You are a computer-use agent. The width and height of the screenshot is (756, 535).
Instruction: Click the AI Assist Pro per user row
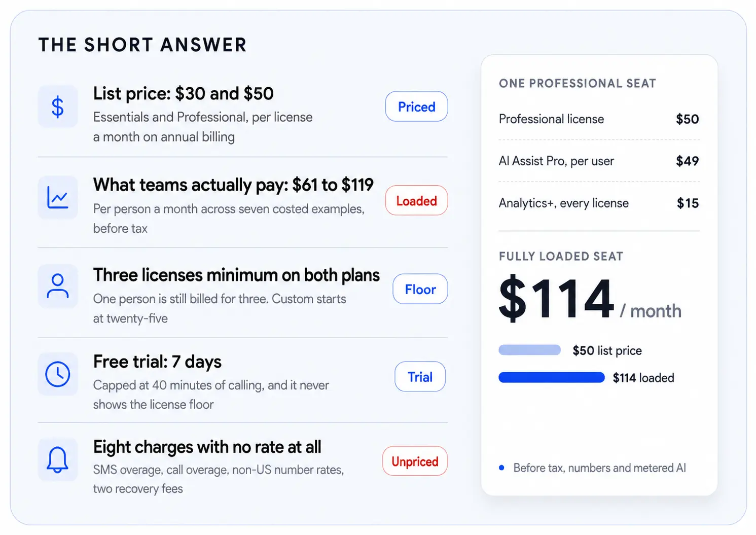tap(599, 161)
